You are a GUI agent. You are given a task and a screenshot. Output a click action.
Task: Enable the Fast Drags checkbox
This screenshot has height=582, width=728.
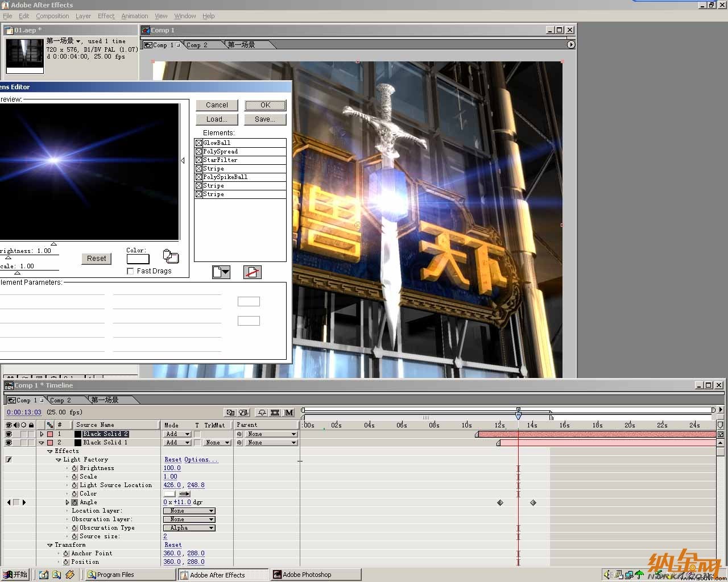click(x=130, y=271)
